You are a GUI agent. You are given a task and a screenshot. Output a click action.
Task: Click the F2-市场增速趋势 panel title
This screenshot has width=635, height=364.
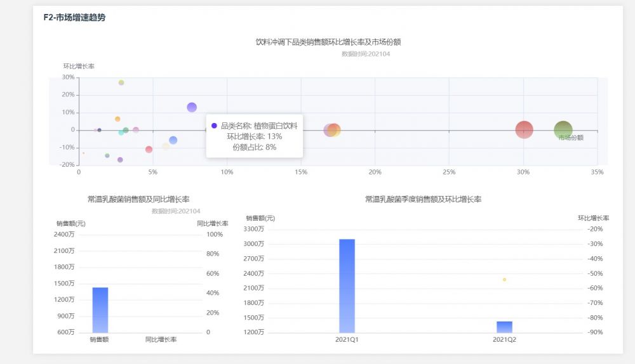click(74, 17)
